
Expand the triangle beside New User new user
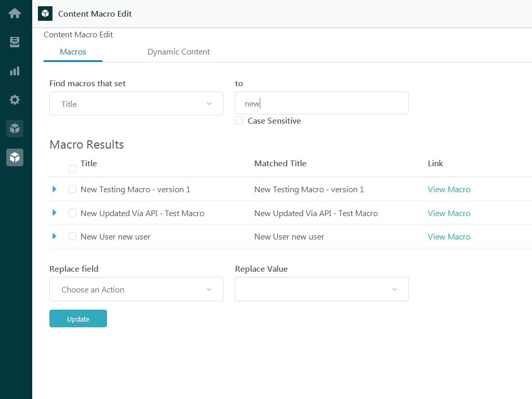[x=55, y=236]
